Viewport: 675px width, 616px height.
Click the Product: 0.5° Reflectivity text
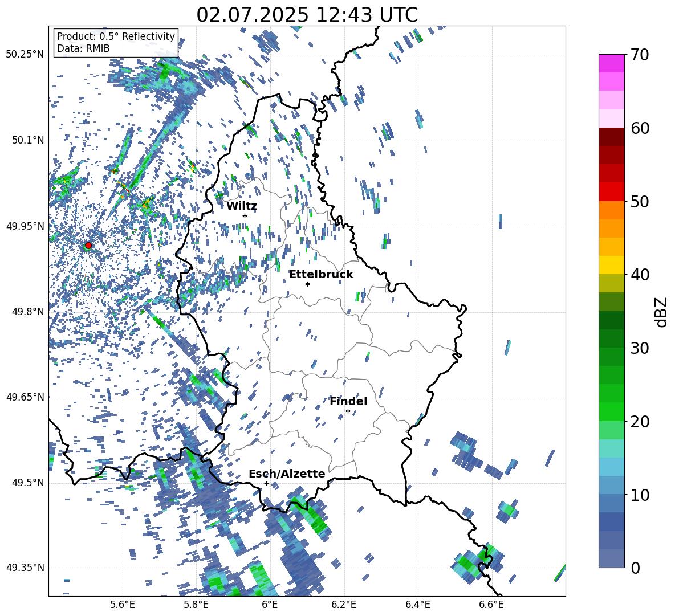tap(116, 36)
